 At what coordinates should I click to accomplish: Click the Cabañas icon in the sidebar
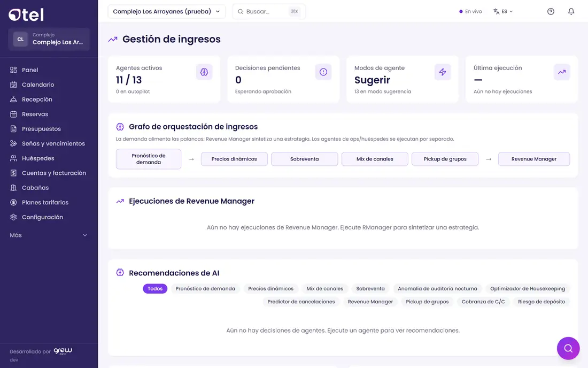13,188
